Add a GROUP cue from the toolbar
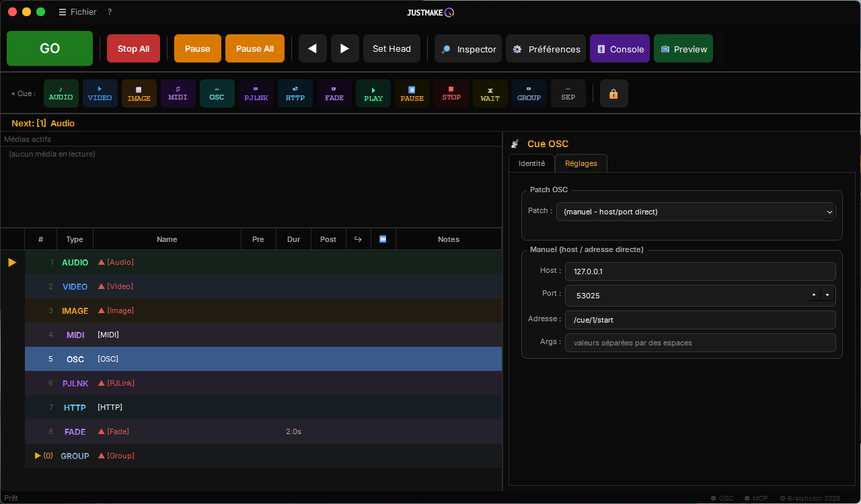Image resolution: width=861 pixels, height=504 pixels. click(x=529, y=93)
